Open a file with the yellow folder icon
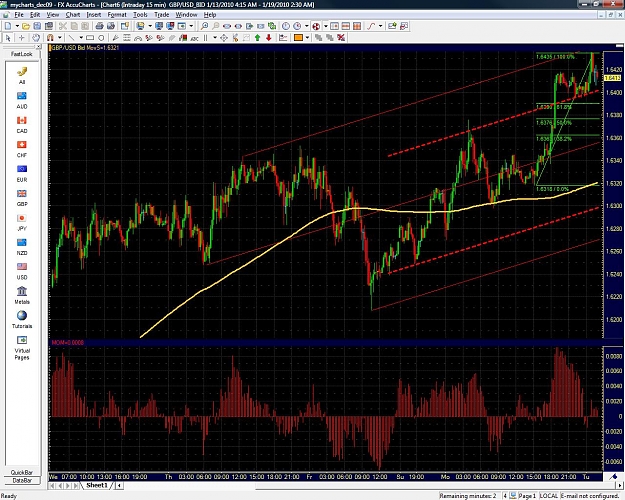 [26, 26]
